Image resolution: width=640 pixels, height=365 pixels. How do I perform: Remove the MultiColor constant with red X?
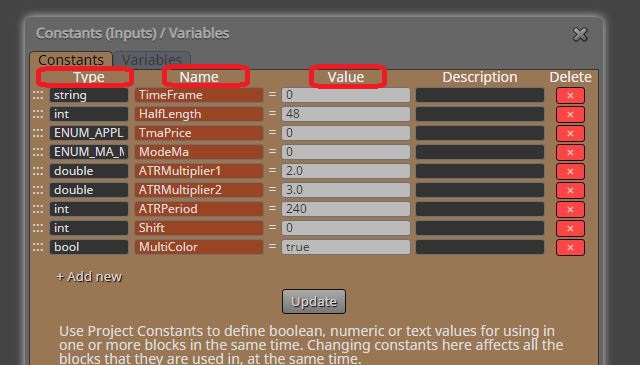coord(570,247)
